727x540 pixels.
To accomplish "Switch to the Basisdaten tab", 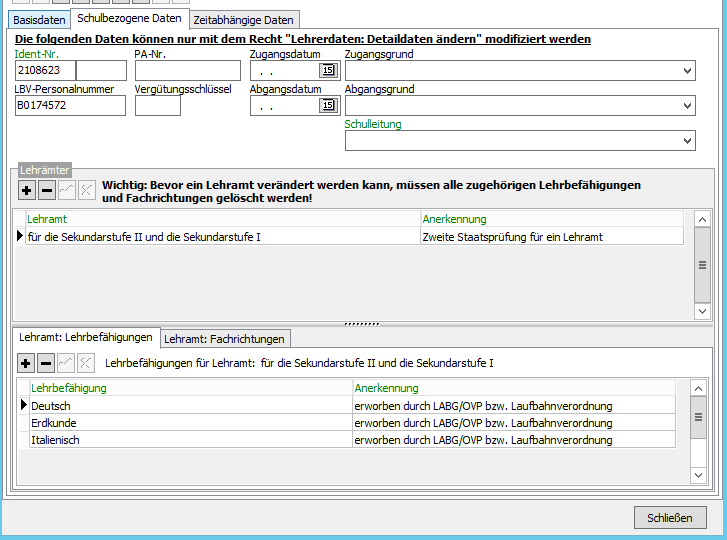I will click(x=39, y=20).
